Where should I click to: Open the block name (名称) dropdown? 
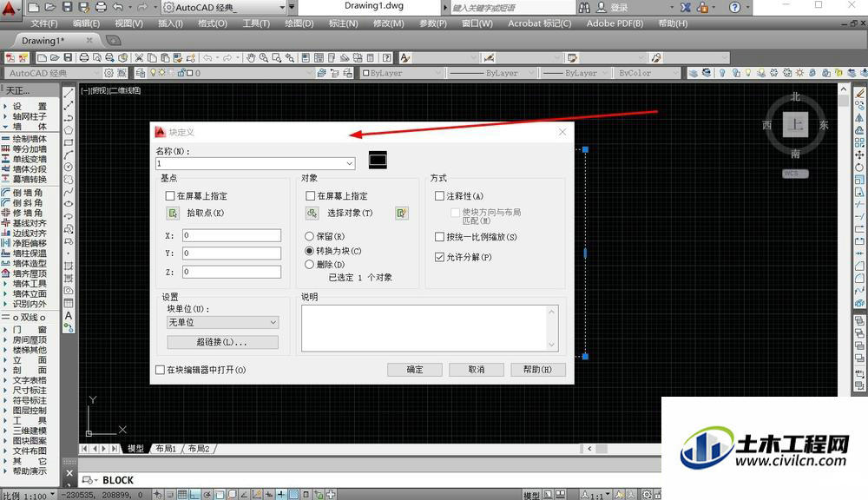(x=349, y=164)
